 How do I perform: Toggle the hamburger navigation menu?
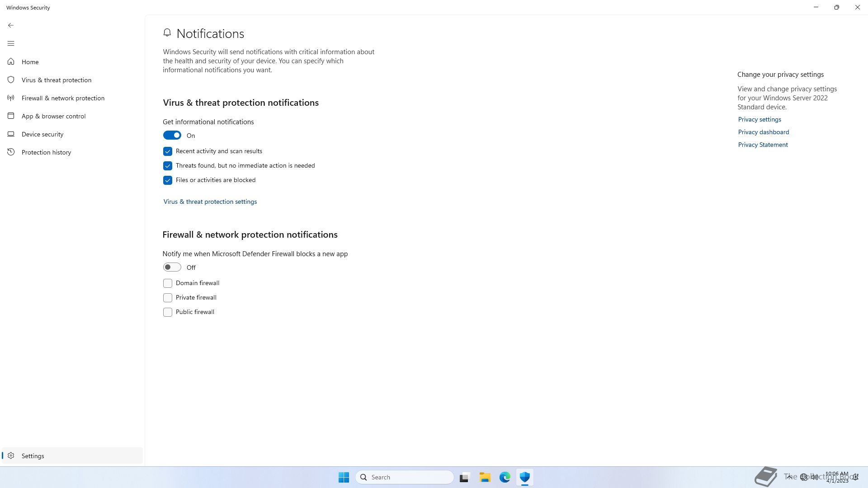coord(11,43)
